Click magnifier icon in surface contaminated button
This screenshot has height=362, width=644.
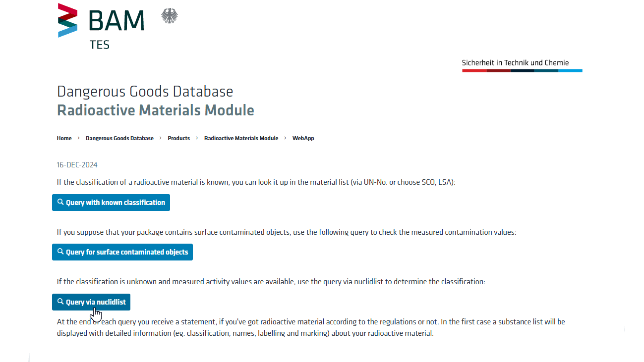tap(60, 252)
